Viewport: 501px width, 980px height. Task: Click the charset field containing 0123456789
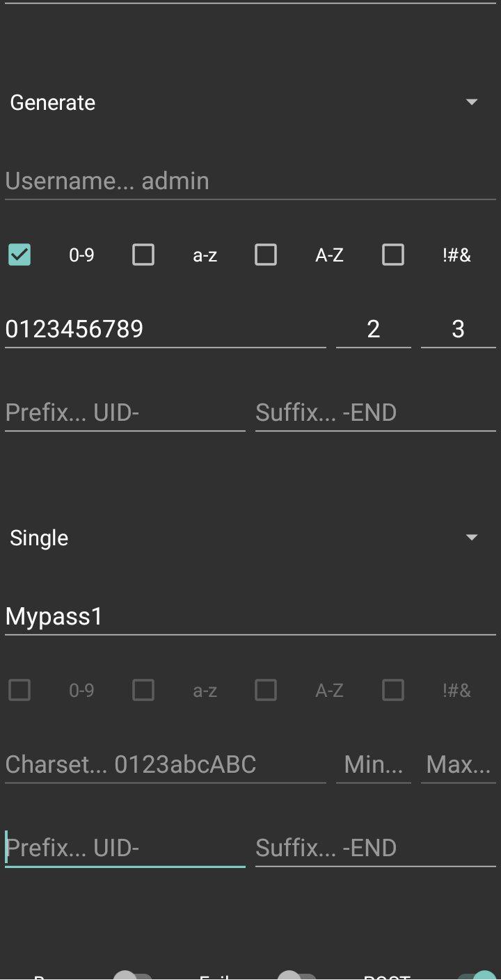point(165,329)
